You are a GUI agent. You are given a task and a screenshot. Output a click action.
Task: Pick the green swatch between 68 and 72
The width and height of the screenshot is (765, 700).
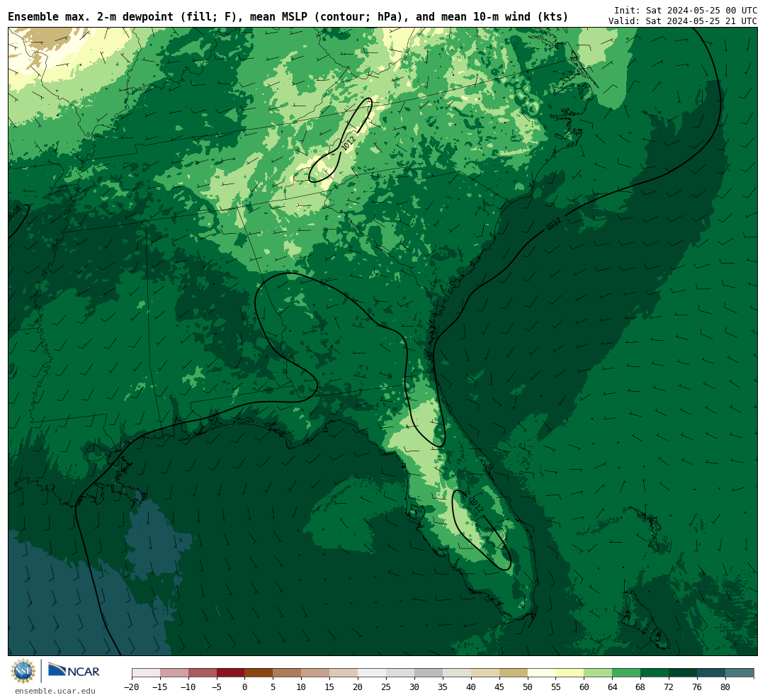pyautogui.click(x=654, y=673)
